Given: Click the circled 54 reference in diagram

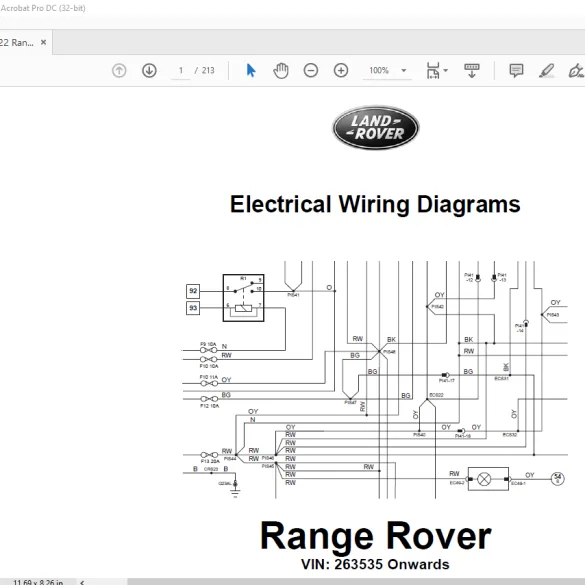Looking at the screenshot, I should point(558,478).
